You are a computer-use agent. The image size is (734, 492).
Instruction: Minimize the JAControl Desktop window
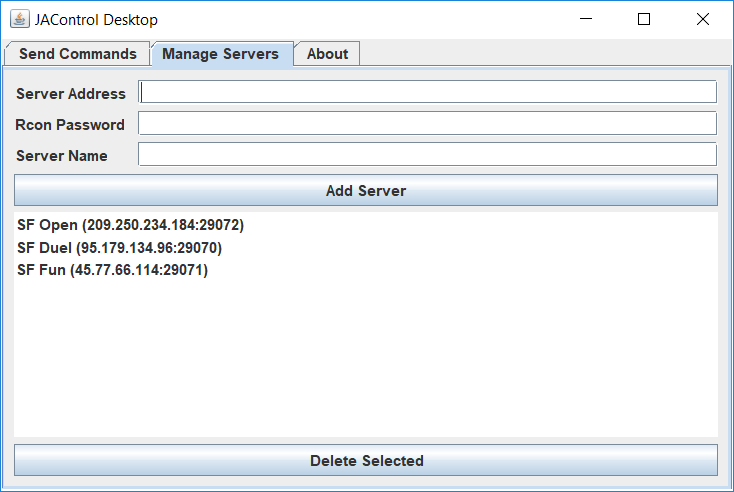pyautogui.click(x=586, y=19)
